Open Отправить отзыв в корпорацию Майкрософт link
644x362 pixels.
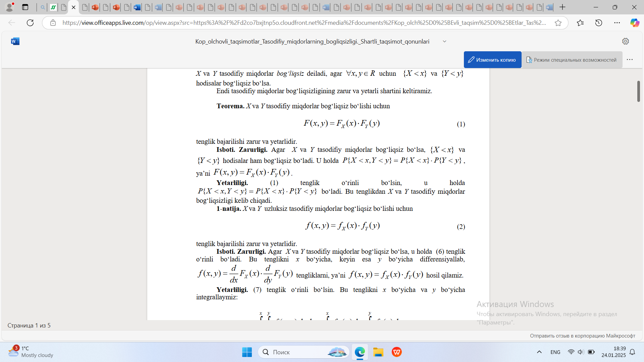coord(582,336)
